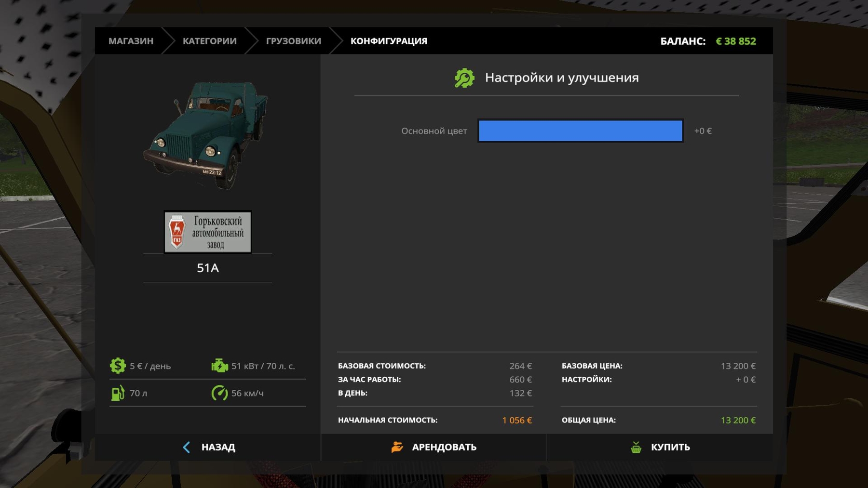
Task: Open the Магазин breadcrumb tab
Action: click(x=131, y=41)
